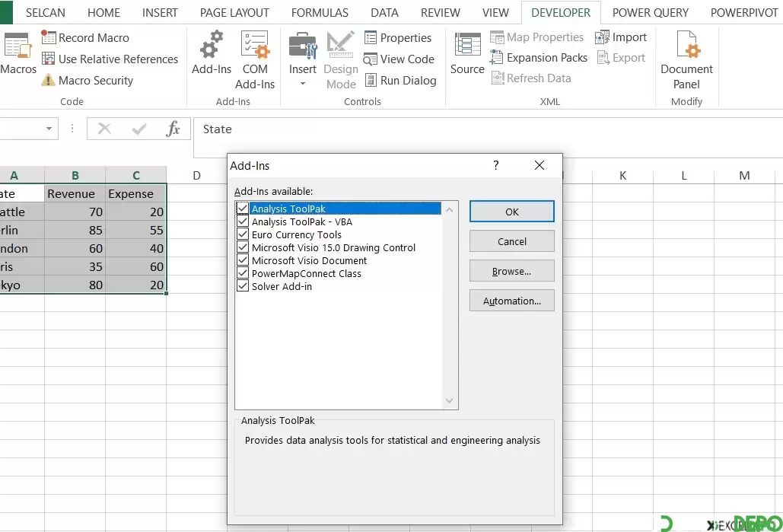This screenshot has width=783, height=532.
Task: Open XML Map Properties
Action: (x=536, y=37)
